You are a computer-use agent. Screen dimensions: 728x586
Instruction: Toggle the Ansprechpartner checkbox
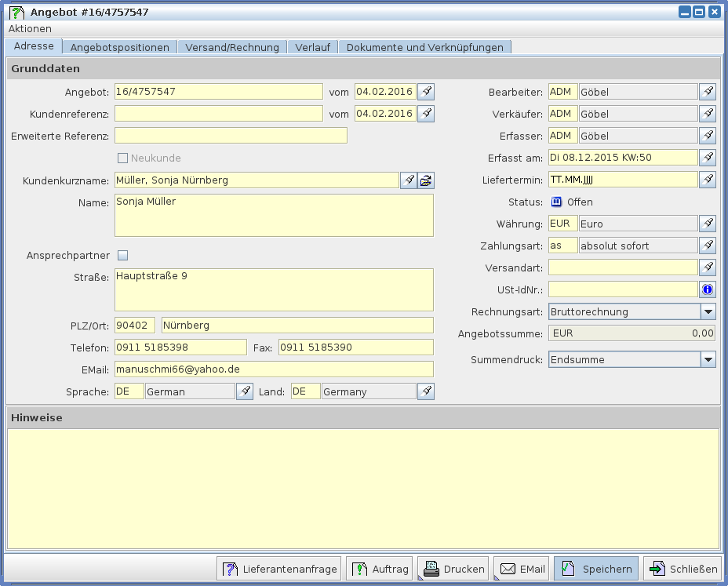pyautogui.click(x=122, y=255)
